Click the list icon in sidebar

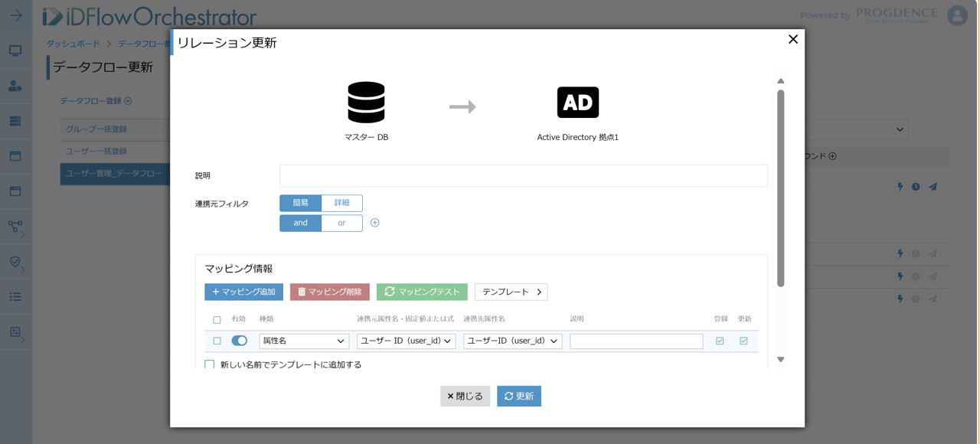tap(15, 296)
